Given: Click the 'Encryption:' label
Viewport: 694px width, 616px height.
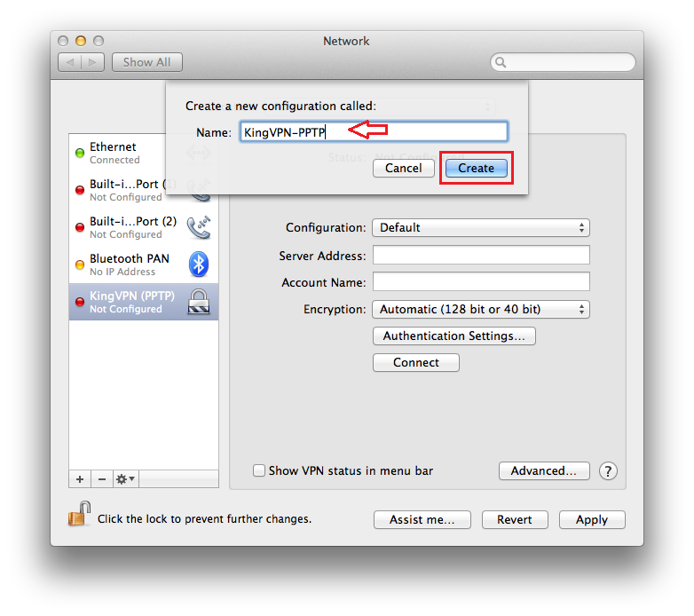Looking at the screenshot, I should (335, 309).
